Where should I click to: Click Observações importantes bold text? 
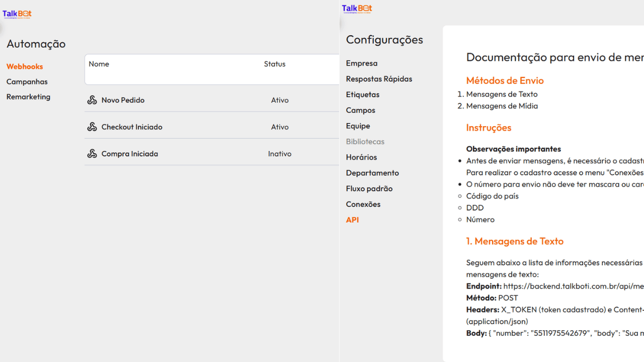coord(514,149)
